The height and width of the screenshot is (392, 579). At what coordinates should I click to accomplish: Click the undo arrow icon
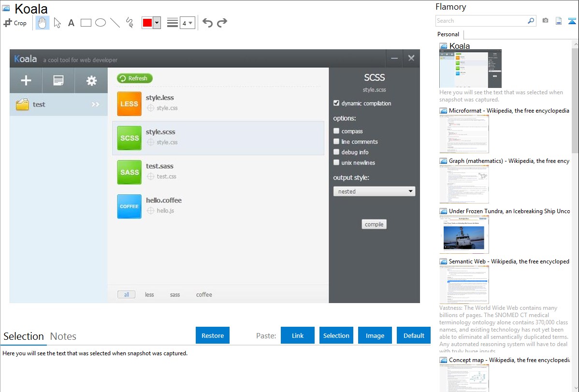coord(207,23)
